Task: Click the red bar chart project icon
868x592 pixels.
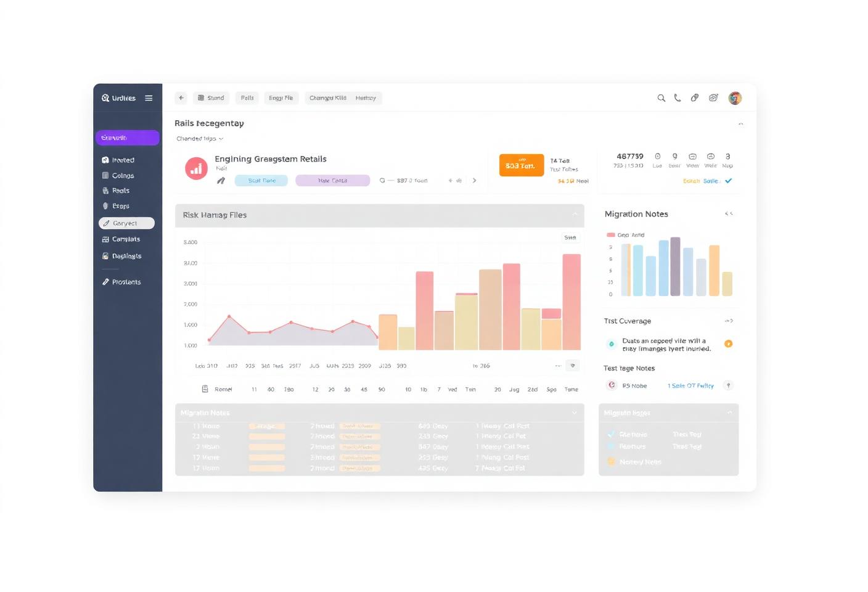Action: pyautogui.click(x=196, y=168)
